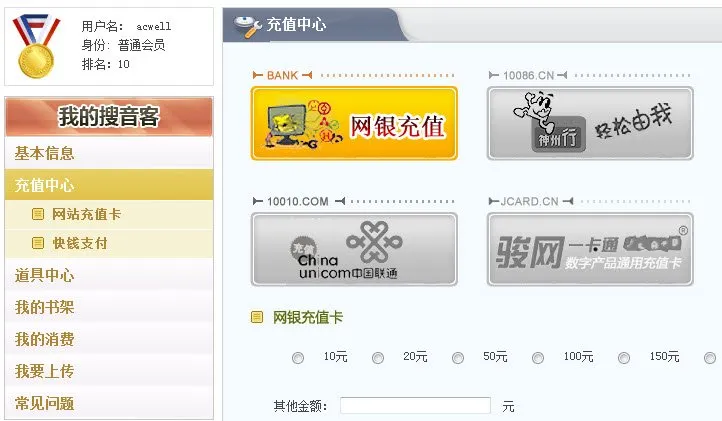Click the 网银充值卡 section heading
The image size is (722, 421).
point(308,317)
